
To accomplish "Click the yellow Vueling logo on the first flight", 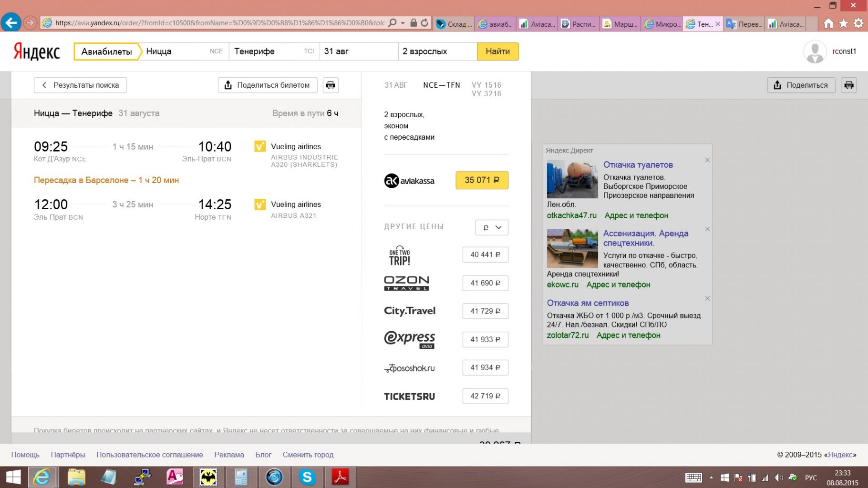I will coord(260,146).
